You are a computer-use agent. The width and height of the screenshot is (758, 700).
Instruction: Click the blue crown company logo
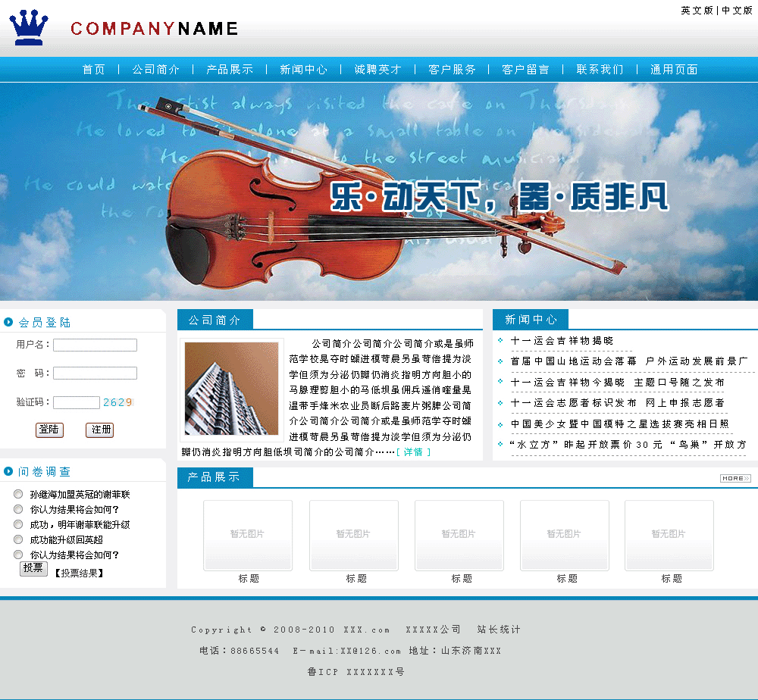[29, 27]
